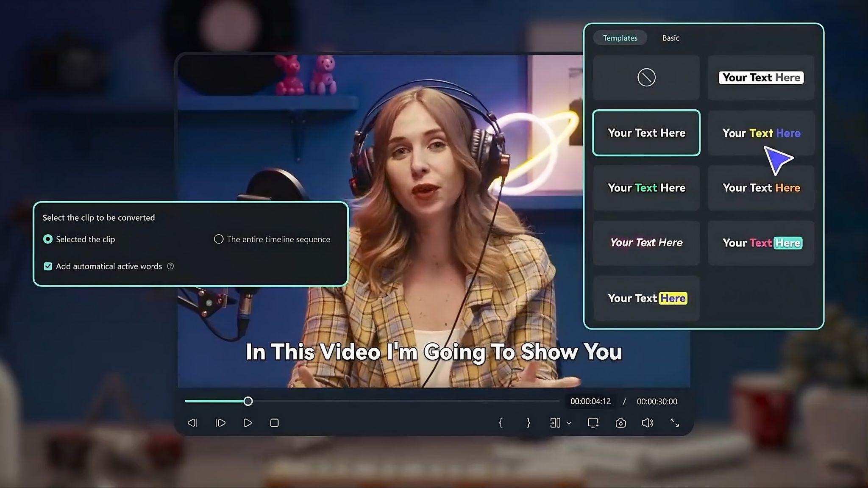Click the step backward frame icon
Screen dimensions: 868x488
[192, 423]
